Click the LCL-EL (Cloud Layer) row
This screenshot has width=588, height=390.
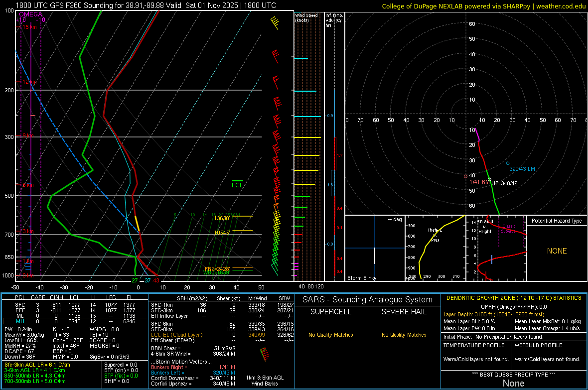coord(222,335)
